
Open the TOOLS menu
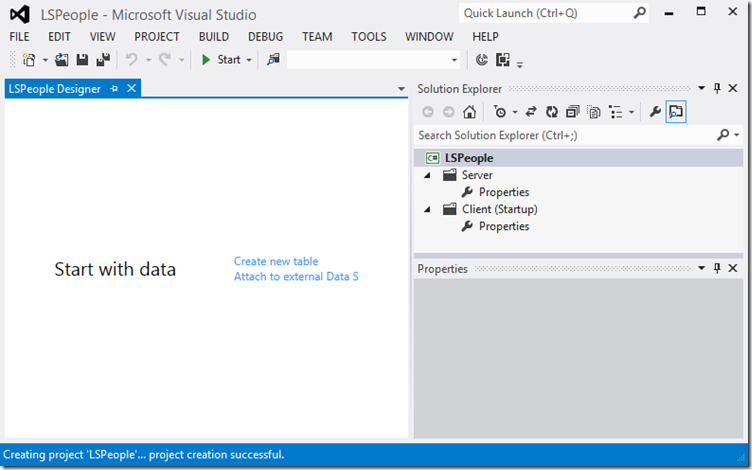coord(368,37)
